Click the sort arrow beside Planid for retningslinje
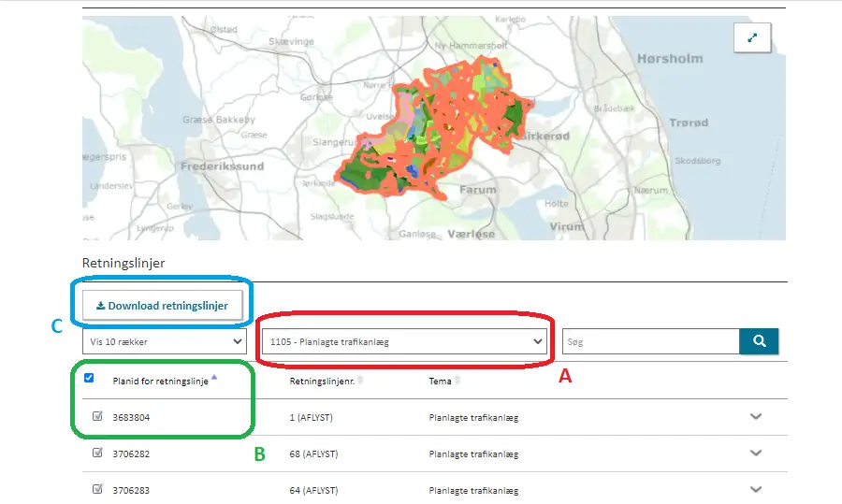Image resolution: width=842 pixels, height=504 pixels. tap(214, 378)
